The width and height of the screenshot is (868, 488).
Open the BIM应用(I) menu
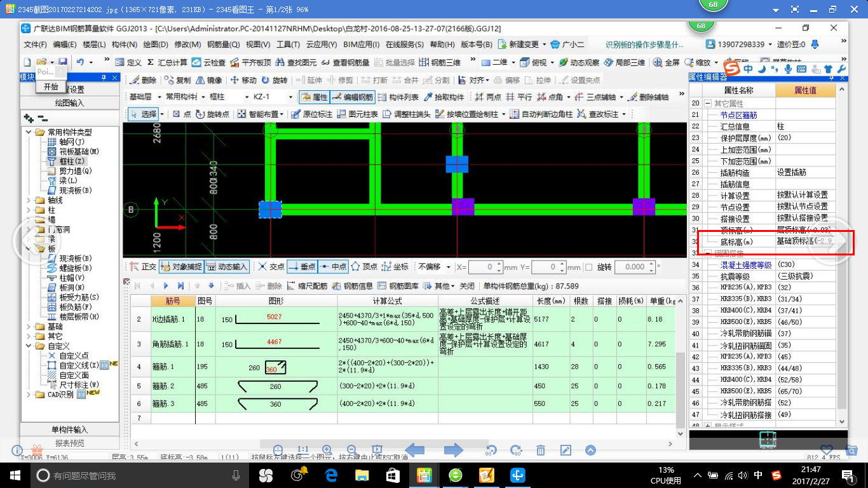[361, 44]
